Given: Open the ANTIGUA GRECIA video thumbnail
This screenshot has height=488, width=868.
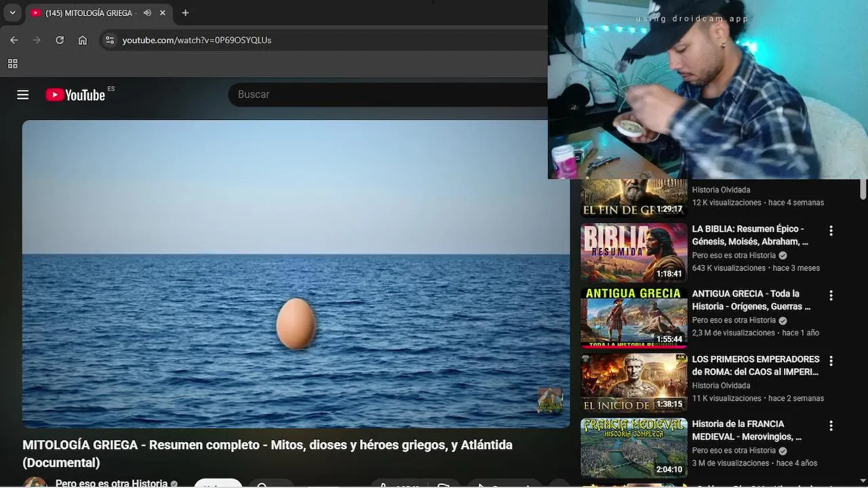Looking at the screenshot, I should tap(633, 318).
